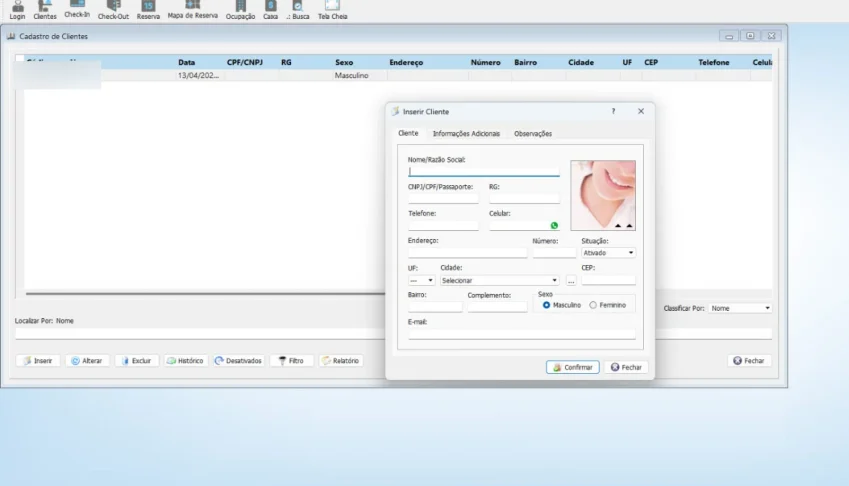Click the Alterar button
Image resolution: width=849 pixels, height=486 pixels.
pos(87,360)
